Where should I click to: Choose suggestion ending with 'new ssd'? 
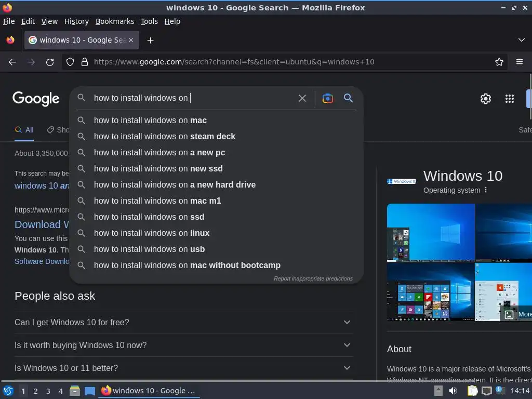(217, 169)
